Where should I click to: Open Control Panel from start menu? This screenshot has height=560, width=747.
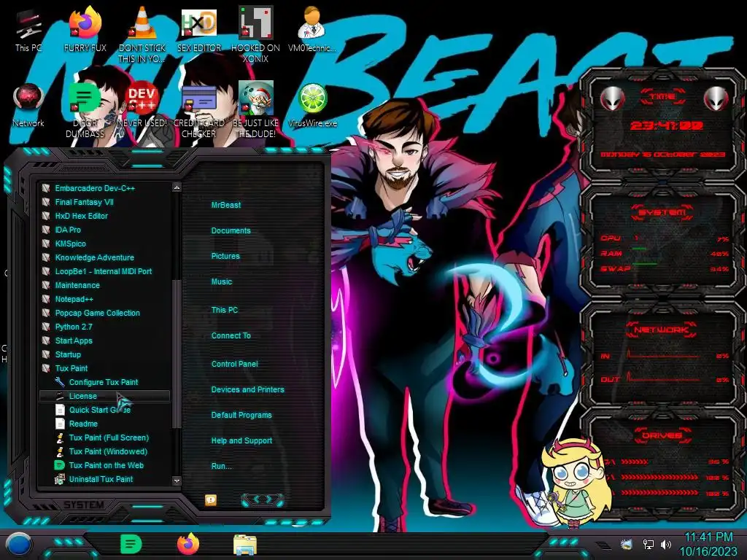(x=234, y=364)
